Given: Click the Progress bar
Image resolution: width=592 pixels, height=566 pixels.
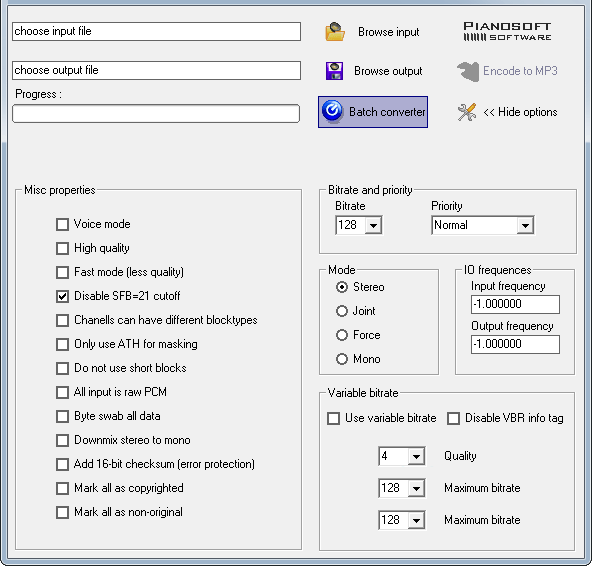Looking at the screenshot, I should point(156,114).
